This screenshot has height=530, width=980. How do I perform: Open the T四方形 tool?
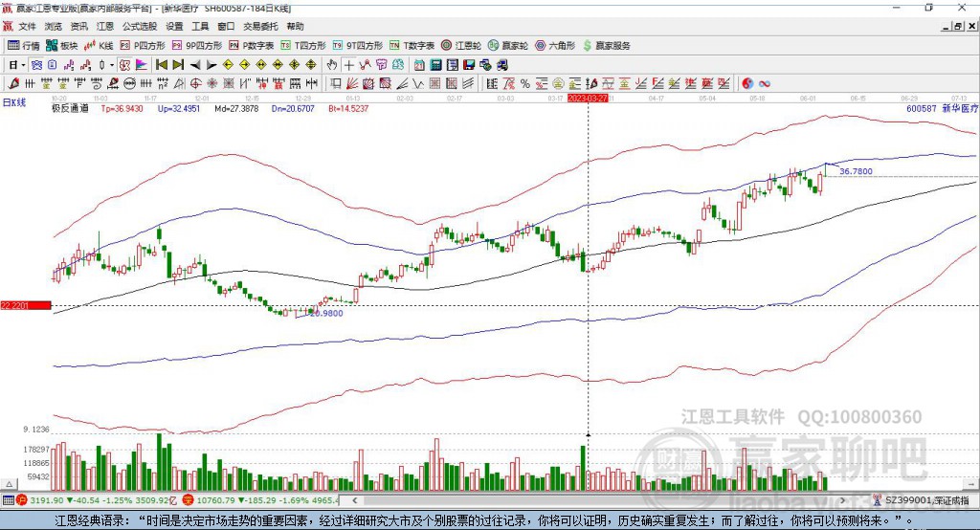303,46
